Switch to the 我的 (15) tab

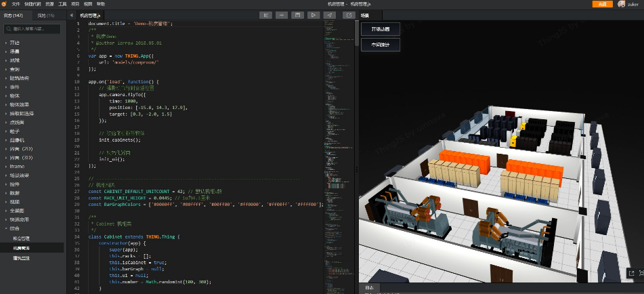point(45,14)
